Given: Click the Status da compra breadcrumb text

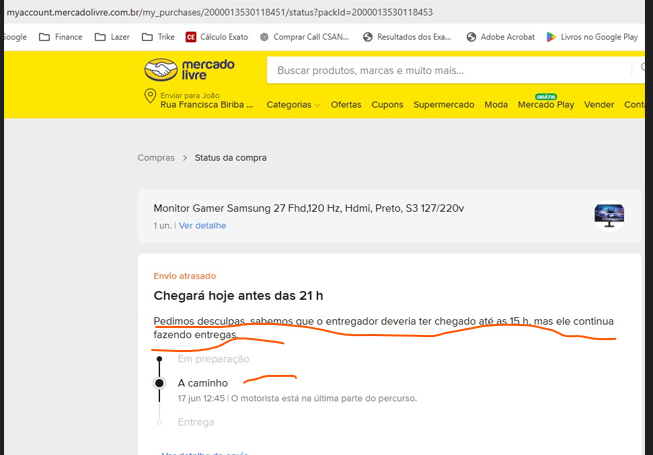Looking at the screenshot, I should [x=230, y=158].
